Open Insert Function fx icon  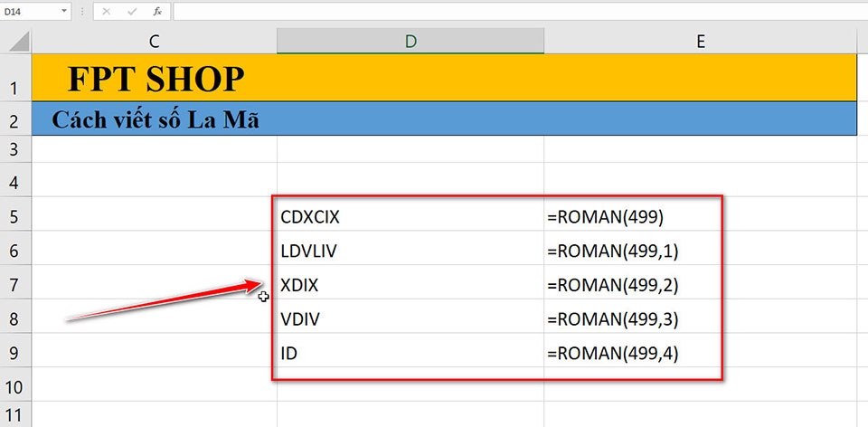click(x=157, y=11)
